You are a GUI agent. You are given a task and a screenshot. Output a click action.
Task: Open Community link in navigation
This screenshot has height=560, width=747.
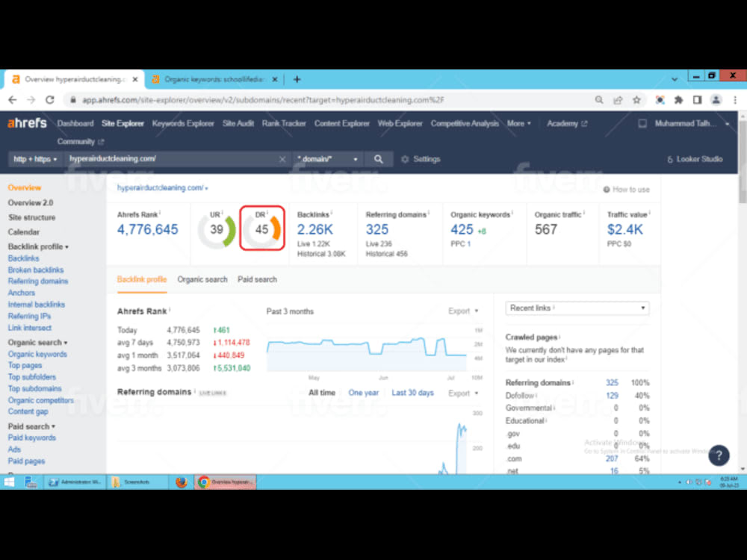click(80, 142)
